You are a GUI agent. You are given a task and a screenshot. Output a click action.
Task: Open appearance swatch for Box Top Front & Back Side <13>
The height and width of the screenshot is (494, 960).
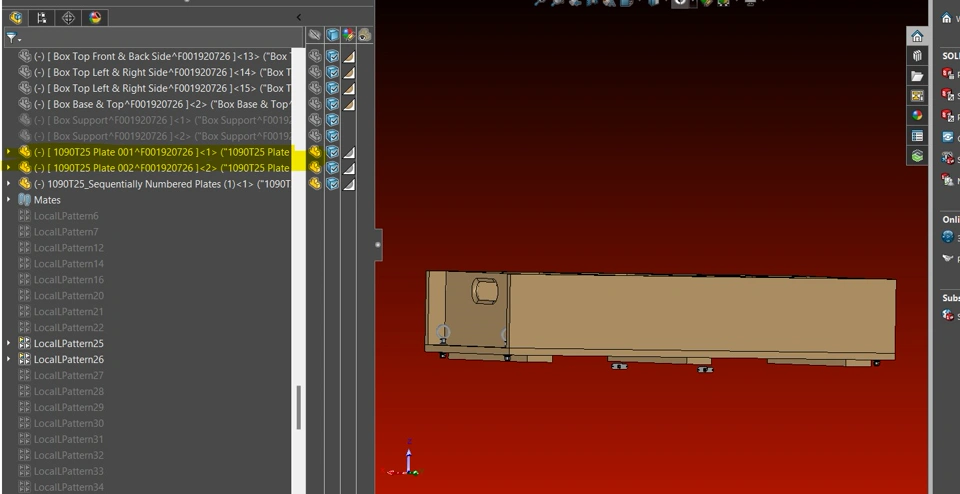pyautogui.click(x=348, y=56)
